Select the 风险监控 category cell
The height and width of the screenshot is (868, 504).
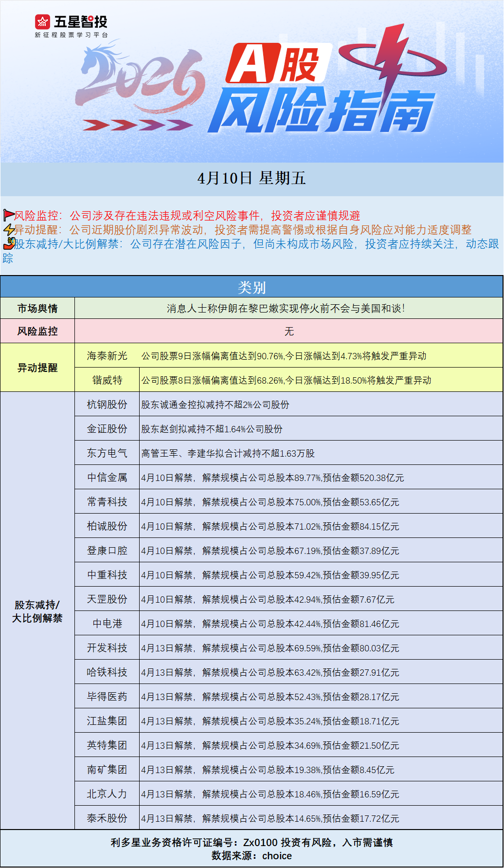click(37, 331)
